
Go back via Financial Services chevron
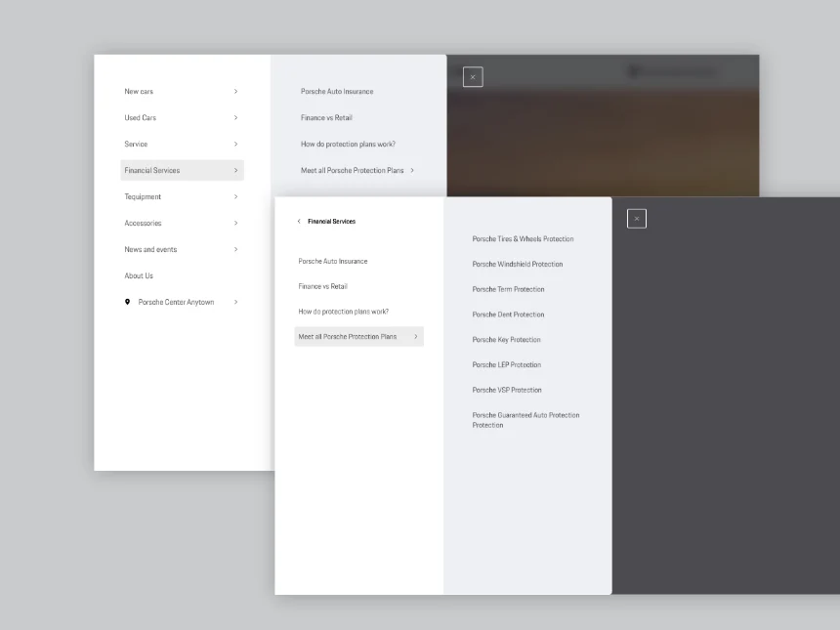(x=299, y=222)
